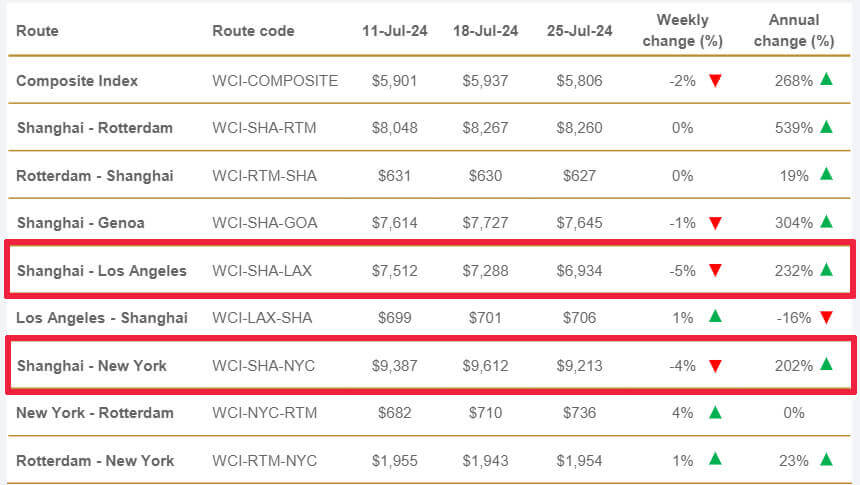Click the red weekly arrow for Shanghai - Los Angeles
The image size is (860, 485).
[715, 270]
